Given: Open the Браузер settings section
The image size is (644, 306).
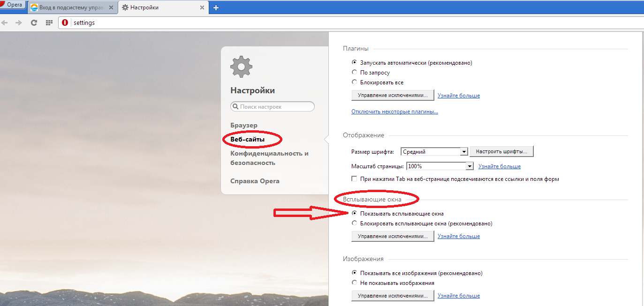Looking at the screenshot, I should tap(244, 126).
